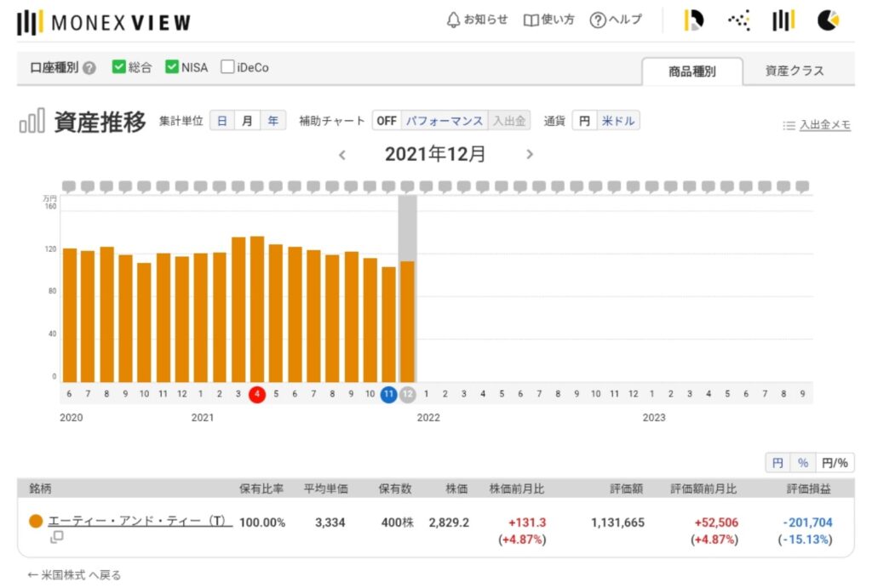
Task: Open the vertical bars header icon
Action: pyautogui.click(x=783, y=20)
